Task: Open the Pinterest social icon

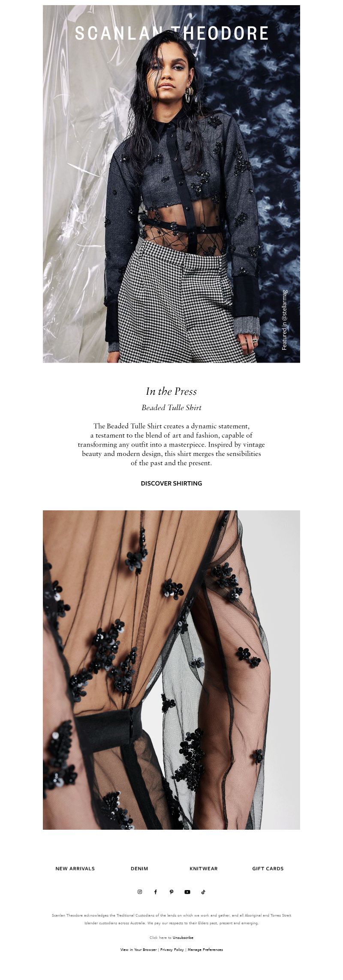Action: tap(171, 892)
